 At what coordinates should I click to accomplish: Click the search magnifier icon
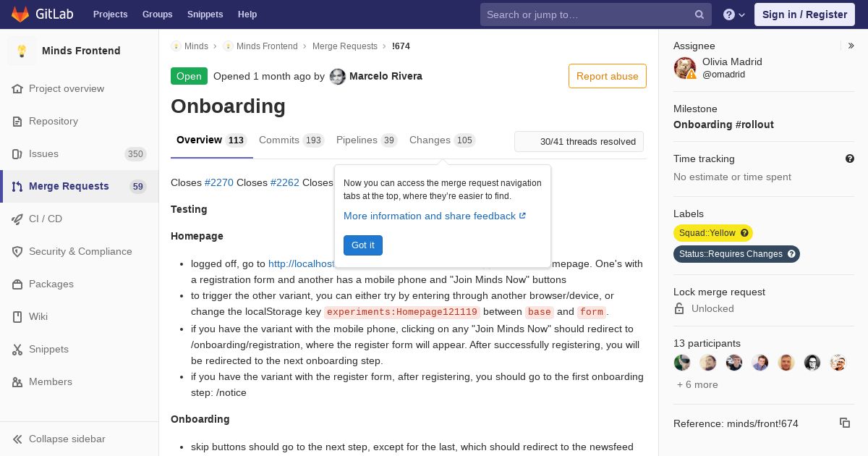coord(699,14)
